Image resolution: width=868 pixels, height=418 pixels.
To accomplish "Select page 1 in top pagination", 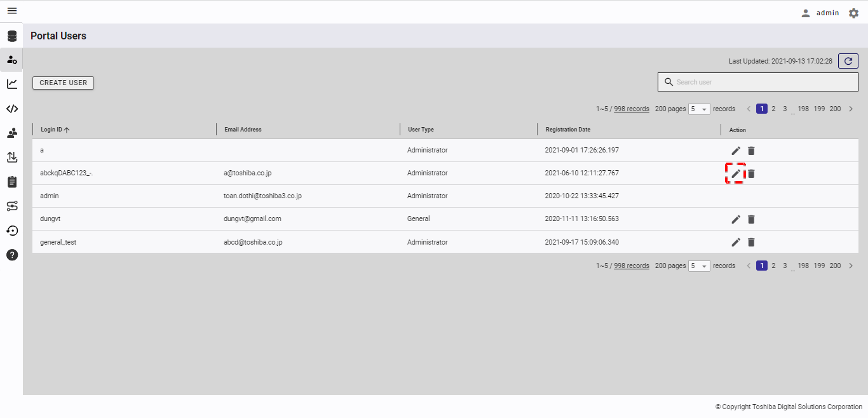I will point(762,109).
